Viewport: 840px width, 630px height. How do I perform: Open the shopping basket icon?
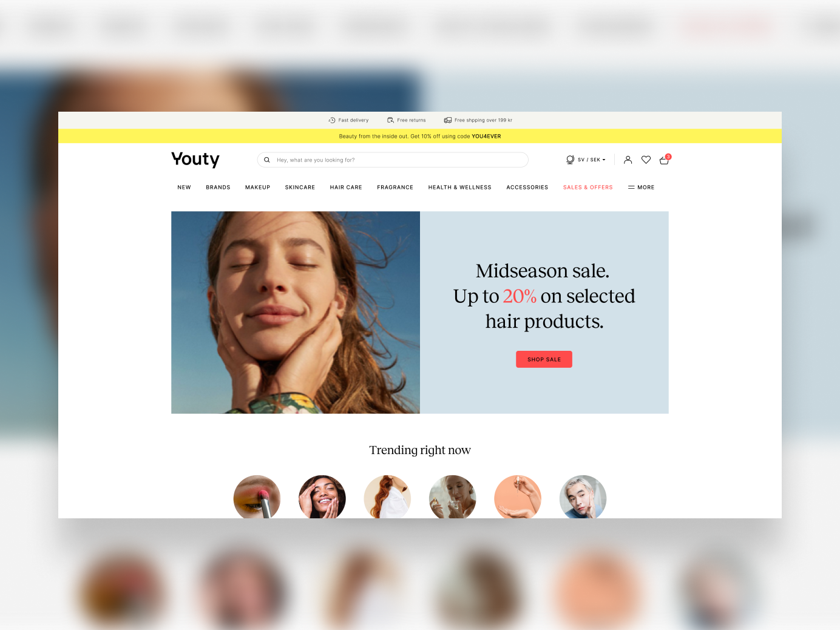(x=665, y=160)
